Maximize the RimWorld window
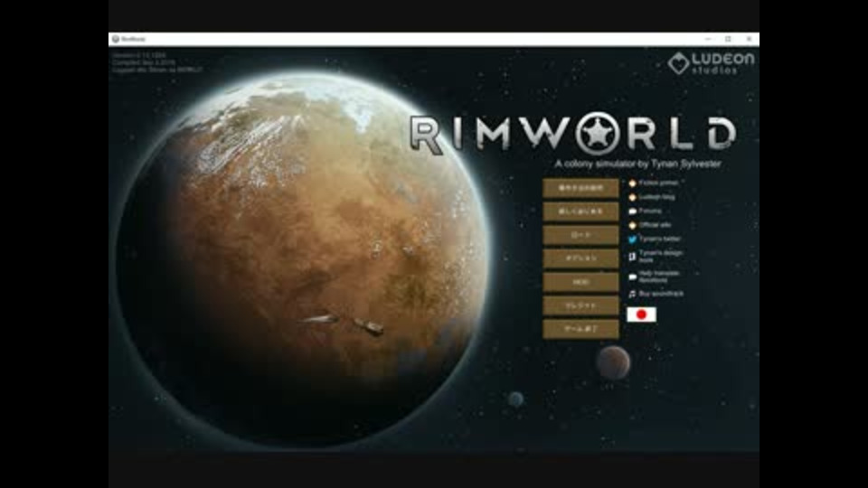Screen dimensions: 868x488 (728, 39)
